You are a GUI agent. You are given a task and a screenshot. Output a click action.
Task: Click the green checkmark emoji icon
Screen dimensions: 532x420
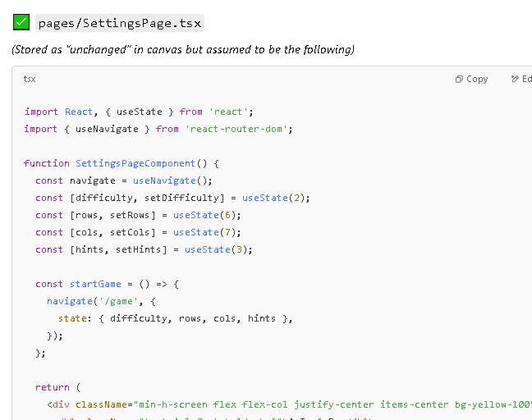coord(21,22)
